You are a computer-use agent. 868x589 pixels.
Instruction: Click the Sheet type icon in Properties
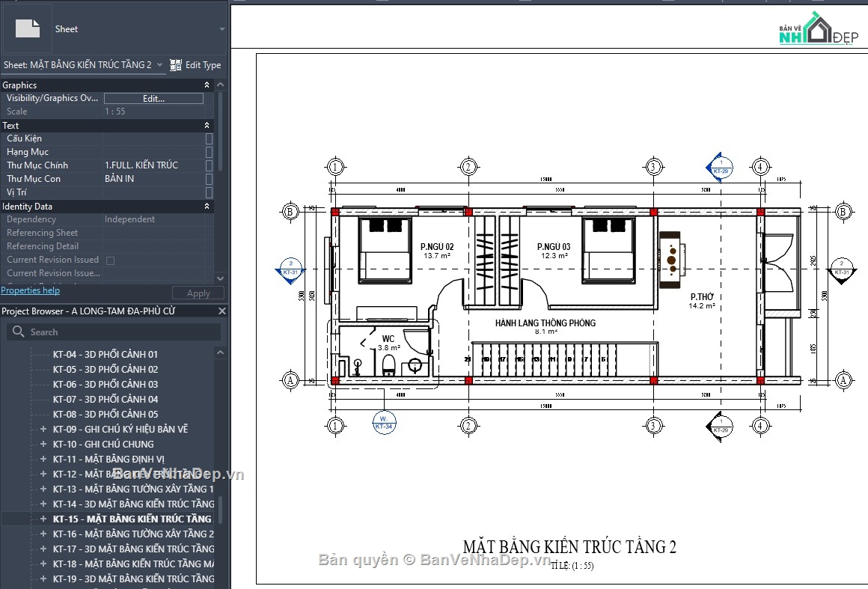pos(27,28)
